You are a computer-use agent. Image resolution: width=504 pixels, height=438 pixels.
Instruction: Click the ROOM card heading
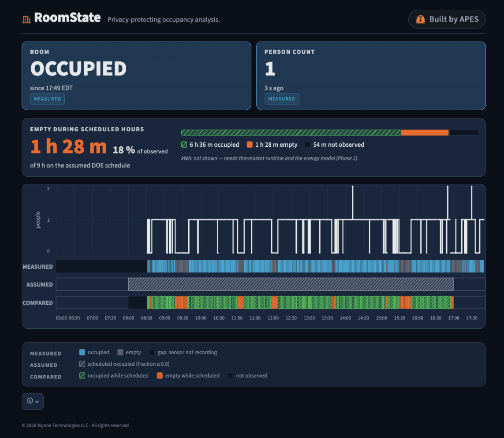tap(40, 52)
